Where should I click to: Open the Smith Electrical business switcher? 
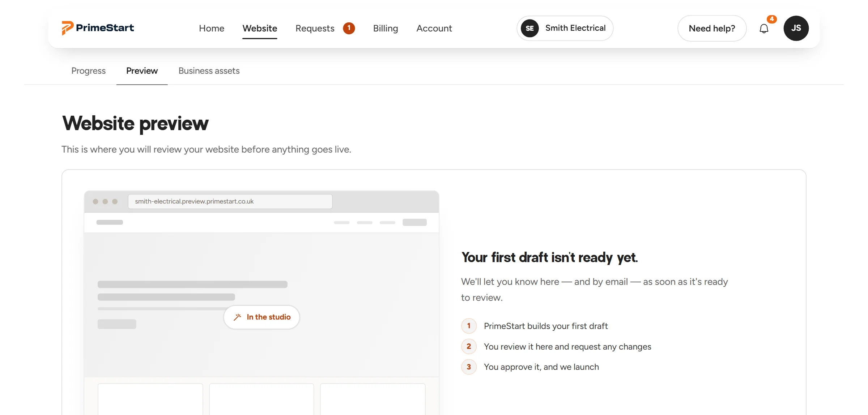point(565,28)
